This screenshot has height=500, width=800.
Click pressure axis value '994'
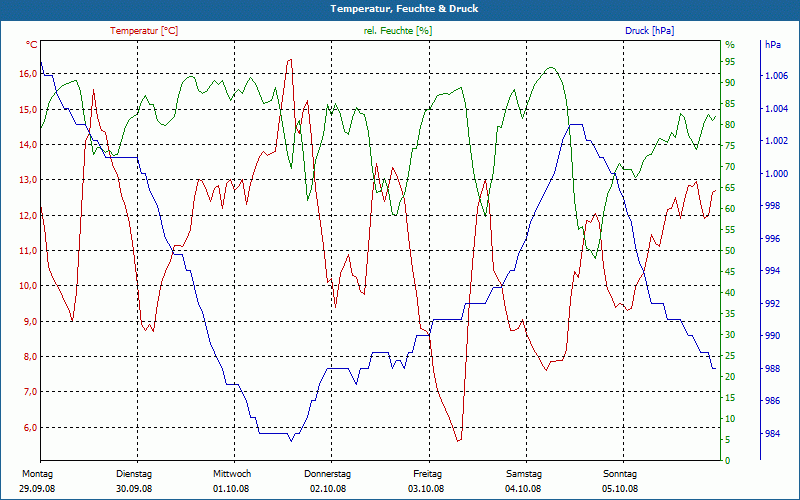[x=772, y=271]
